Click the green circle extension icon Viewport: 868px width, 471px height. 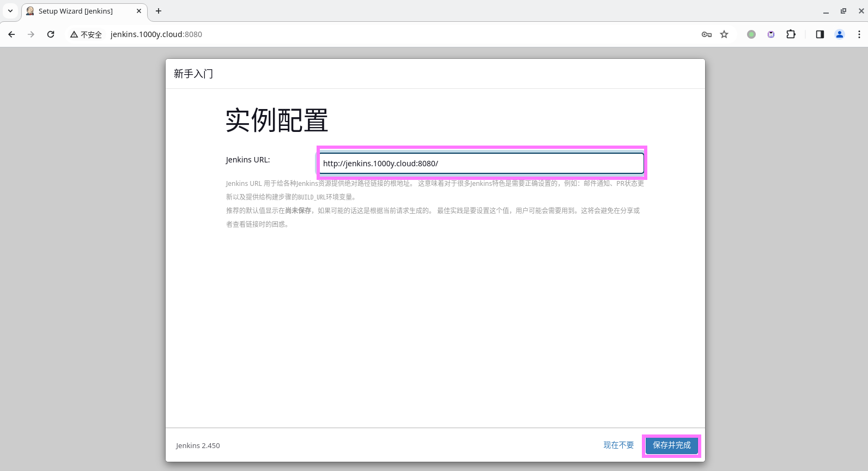point(751,34)
